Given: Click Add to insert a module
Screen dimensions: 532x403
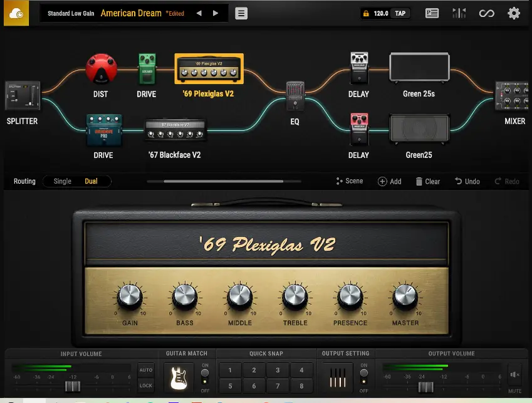Looking at the screenshot, I should (390, 182).
